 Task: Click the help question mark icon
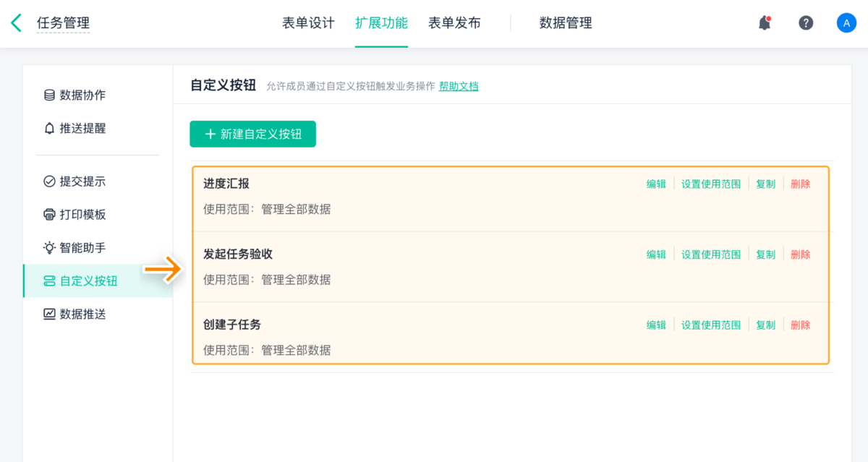point(806,23)
